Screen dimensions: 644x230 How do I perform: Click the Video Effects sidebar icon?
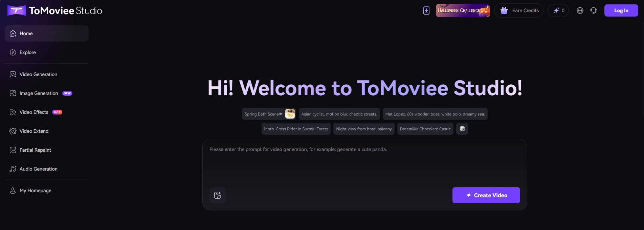[x=13, y=112]
